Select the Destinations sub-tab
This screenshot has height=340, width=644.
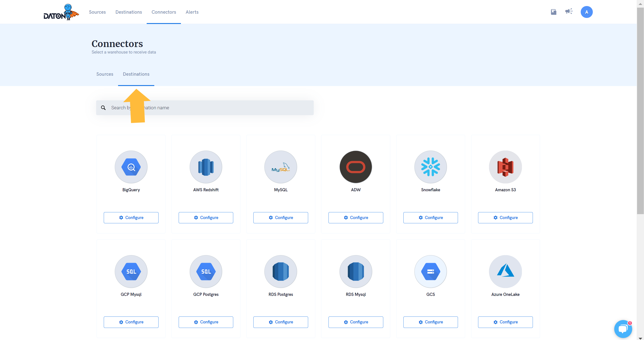coord(136,74)
